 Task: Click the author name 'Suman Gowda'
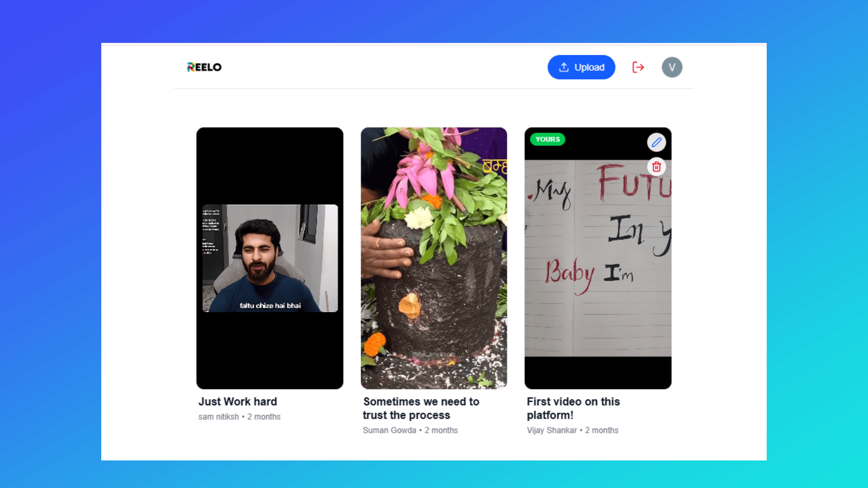[390, 430]
